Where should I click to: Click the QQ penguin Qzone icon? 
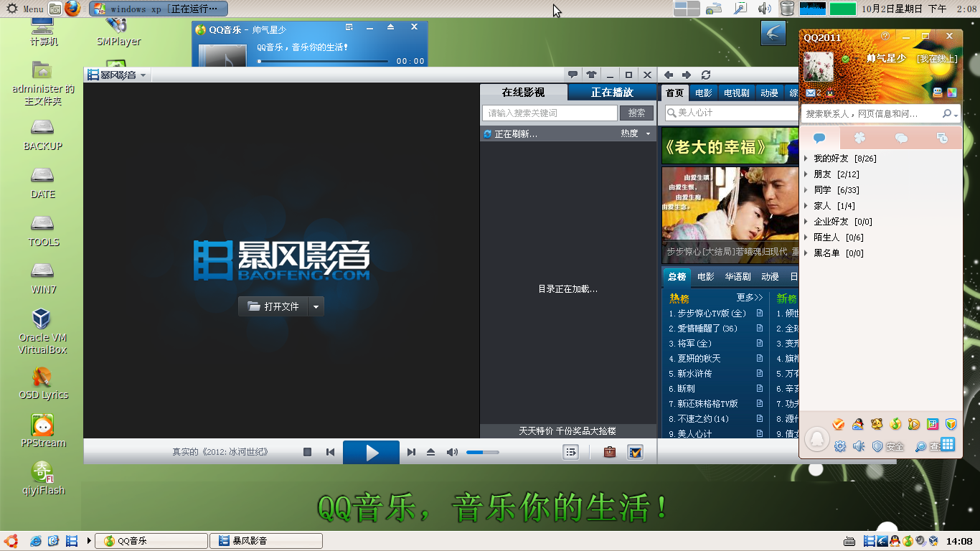click(829, 93)
